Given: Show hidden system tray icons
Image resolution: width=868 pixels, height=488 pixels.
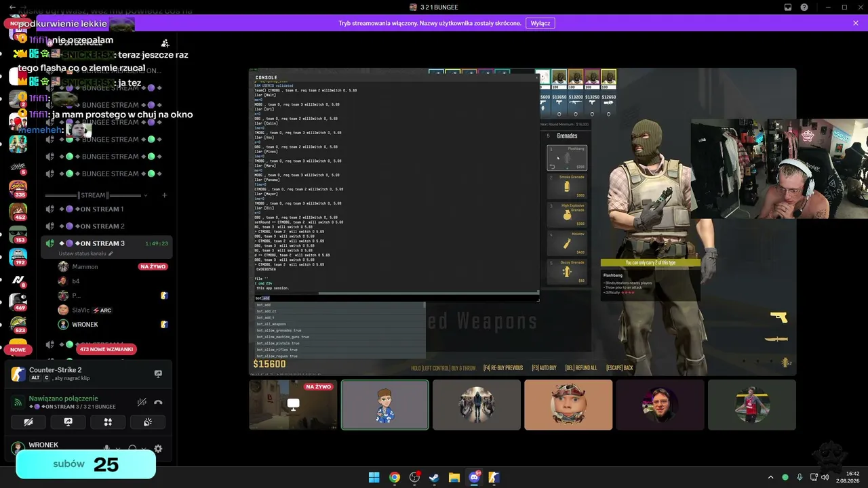Looking at the screenshot, I should tap(770, 477).
